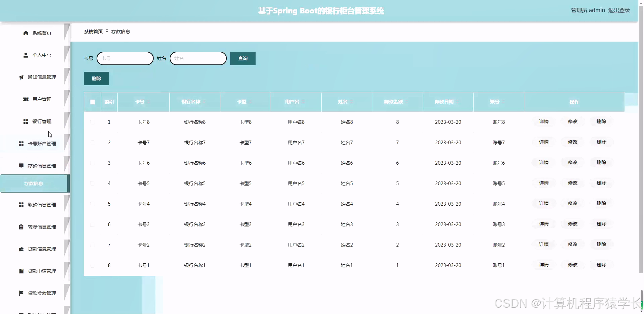Check the row checkbox for 卡号6
This screenshot has width=644, height=314.
(93, 163)
